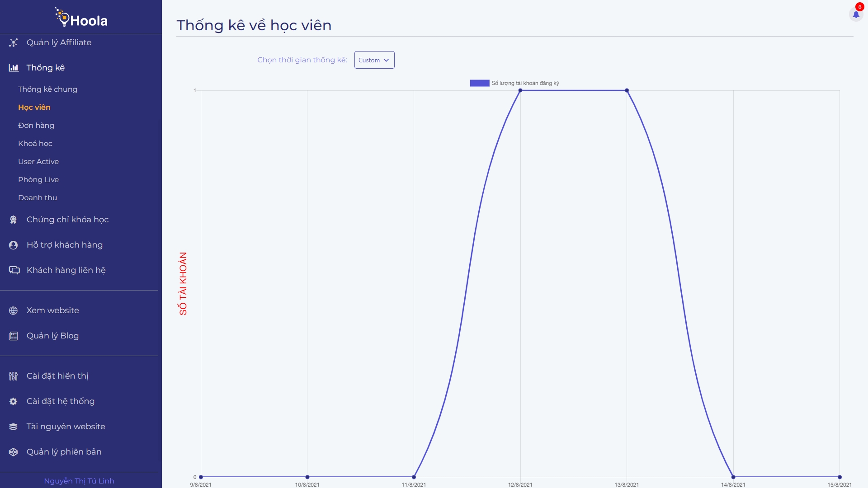Click the Tài nguyên website layers icon
The image size is (868, 488).
[x=14, y=427]
